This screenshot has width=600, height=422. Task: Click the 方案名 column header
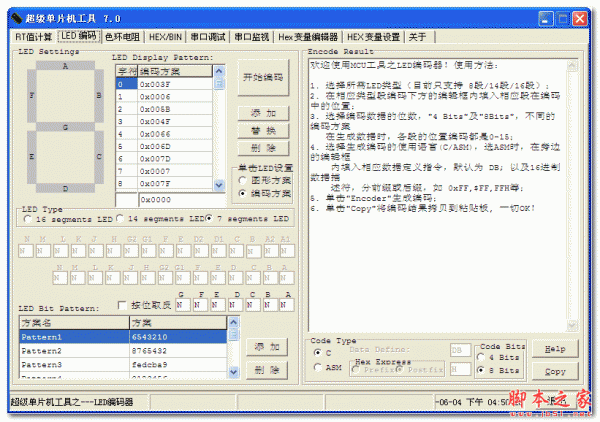(75, 323)
